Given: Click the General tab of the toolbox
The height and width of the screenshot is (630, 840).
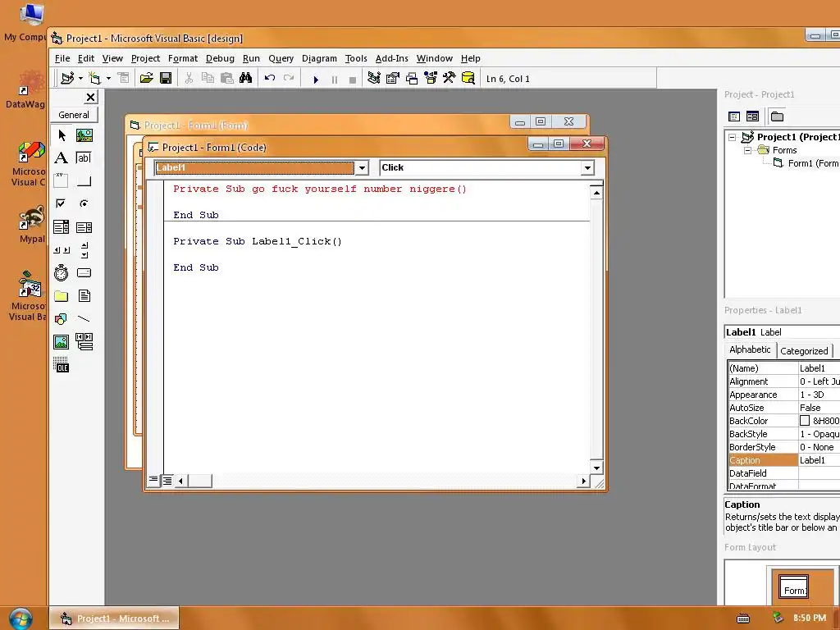Looking at the screenshot, I should [74, 115].
